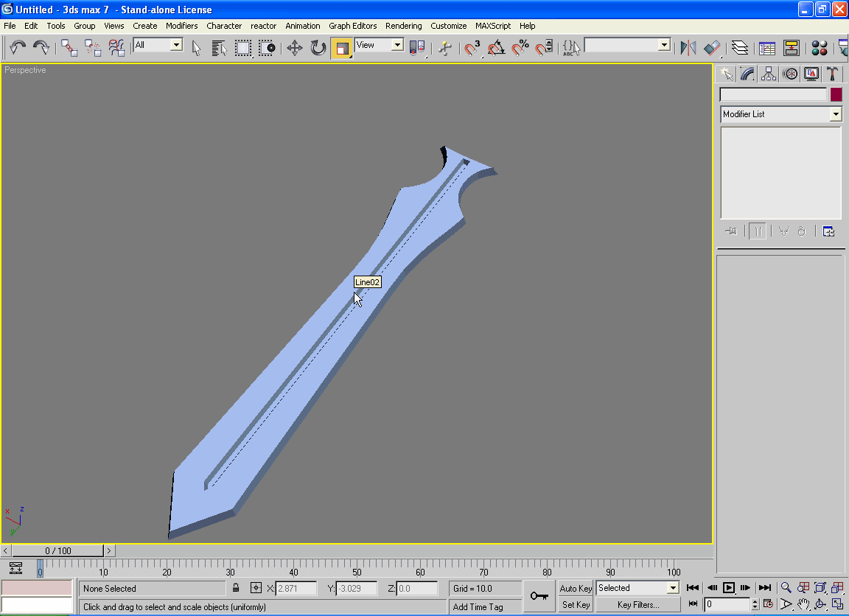Click the Mirror tool icon

pyautogui.click(x=688, y=49)
